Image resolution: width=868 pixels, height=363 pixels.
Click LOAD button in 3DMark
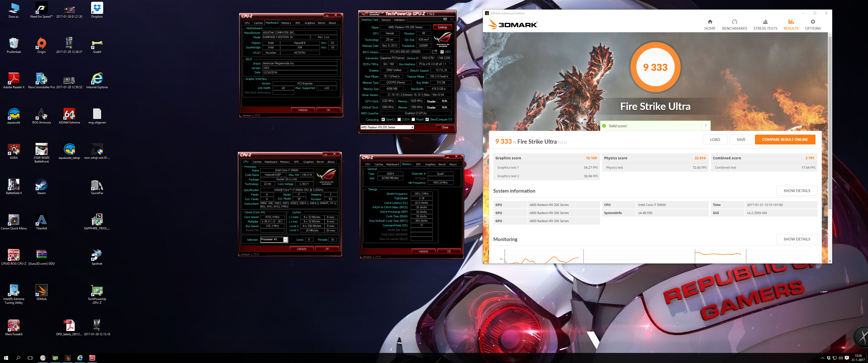point(715,139)
